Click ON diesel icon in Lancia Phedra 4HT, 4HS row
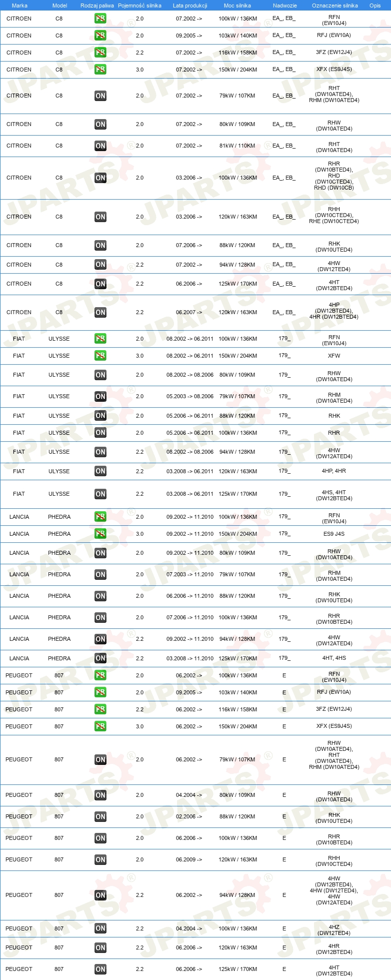 pyautogui.click(x=100, y=658)
